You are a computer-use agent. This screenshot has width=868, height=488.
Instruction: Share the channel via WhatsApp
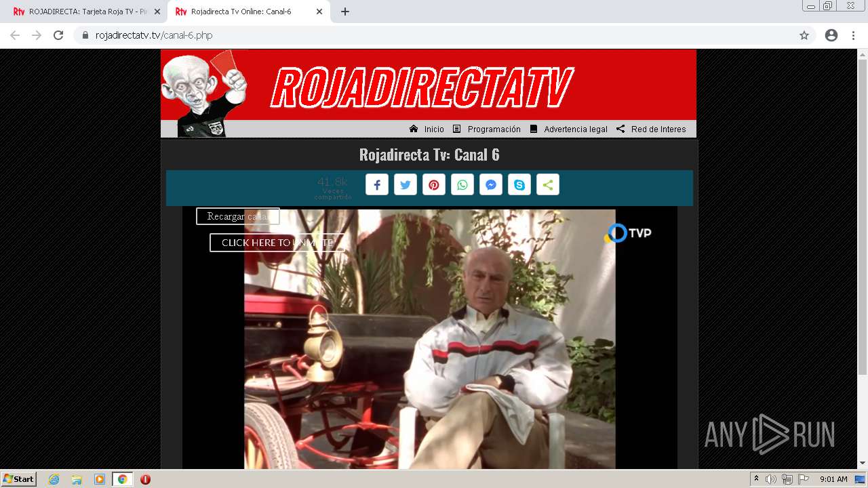point(462,185)
